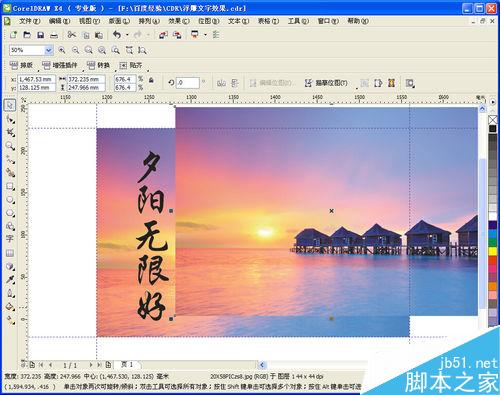Image resolution: width=500 pixels, height=395 pixels.
Task: Toggle the lock ratio padlock
Action: point(151,80)
